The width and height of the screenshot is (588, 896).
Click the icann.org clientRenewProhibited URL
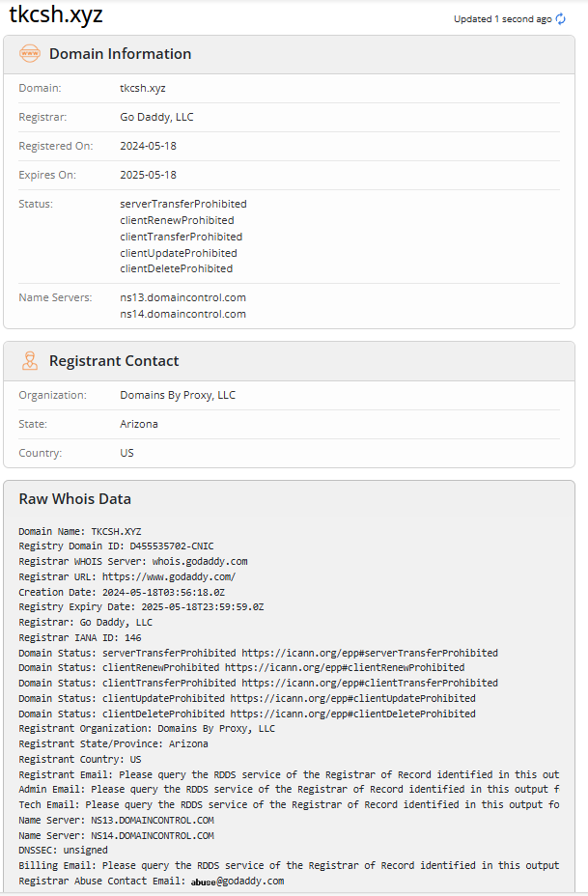click(345, 667)
